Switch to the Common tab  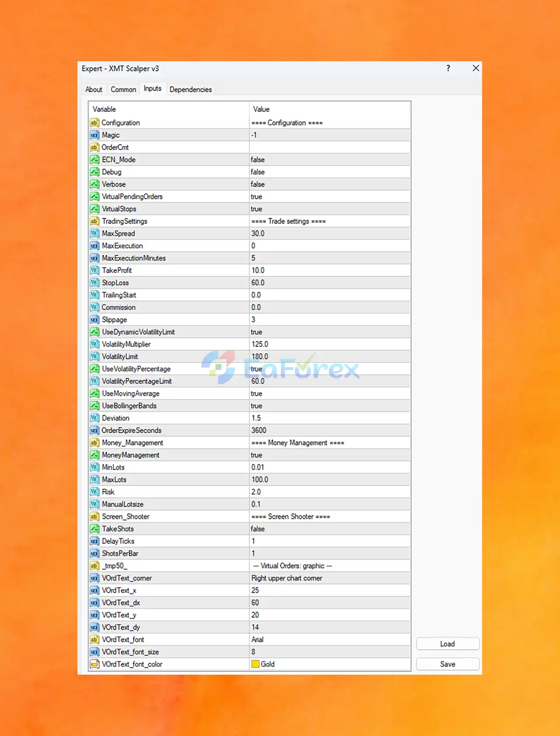[123, 89]
